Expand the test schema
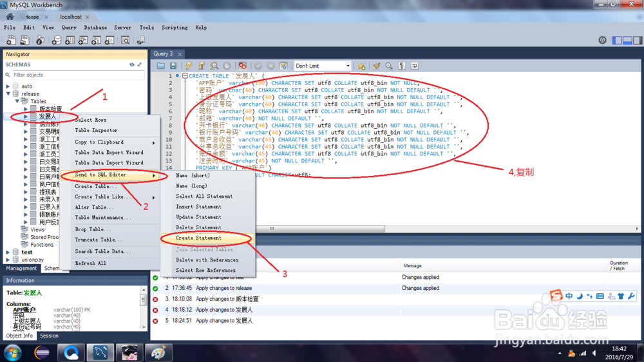 (x=8, y=252)
